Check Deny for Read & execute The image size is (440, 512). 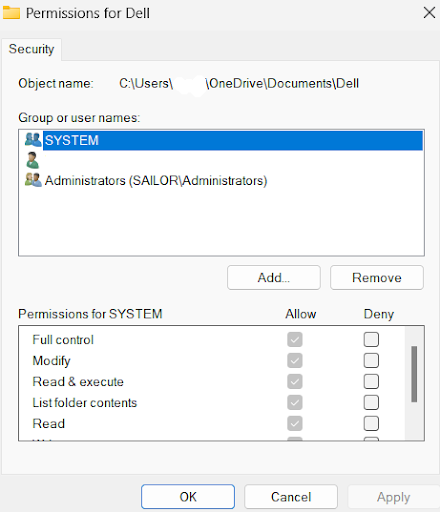click(371, 381)
